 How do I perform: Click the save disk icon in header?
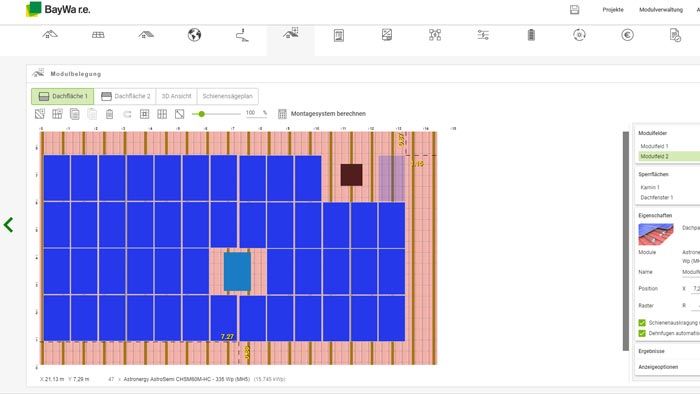[x=575, y=9]
